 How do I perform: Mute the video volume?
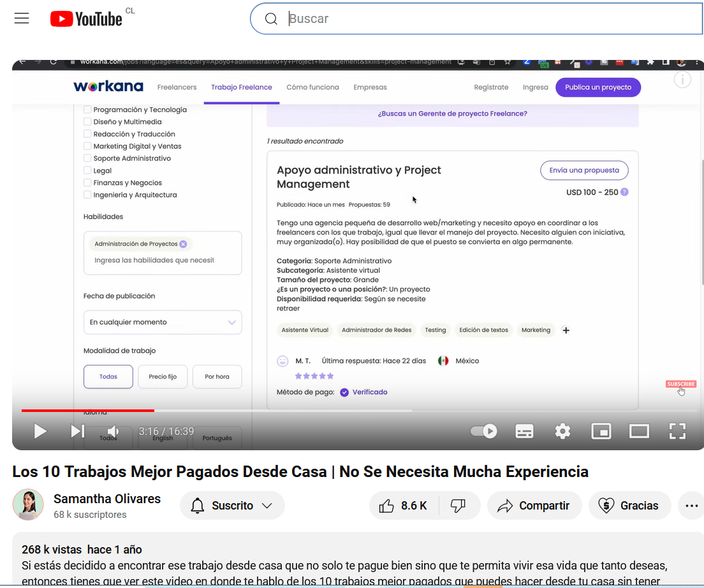[113, 431]
